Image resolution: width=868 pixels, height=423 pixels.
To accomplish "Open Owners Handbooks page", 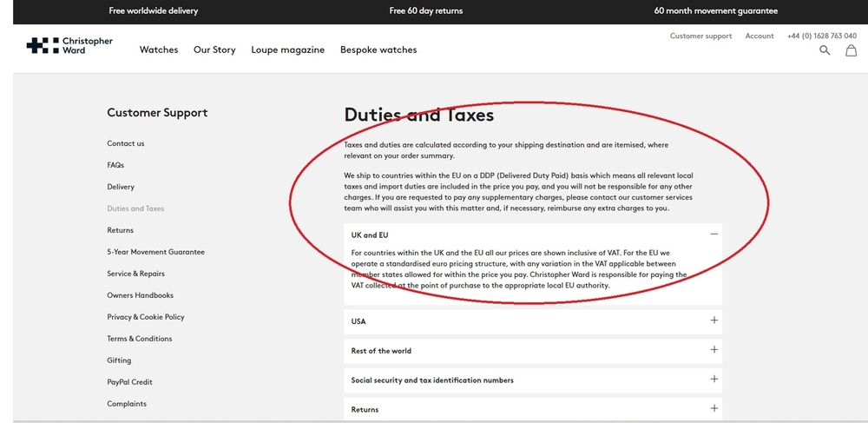I will point(140,295).
